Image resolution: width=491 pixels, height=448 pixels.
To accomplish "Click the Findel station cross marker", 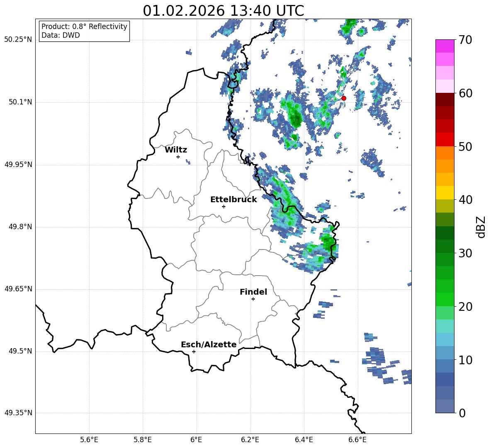I will [x=253, y=299].
